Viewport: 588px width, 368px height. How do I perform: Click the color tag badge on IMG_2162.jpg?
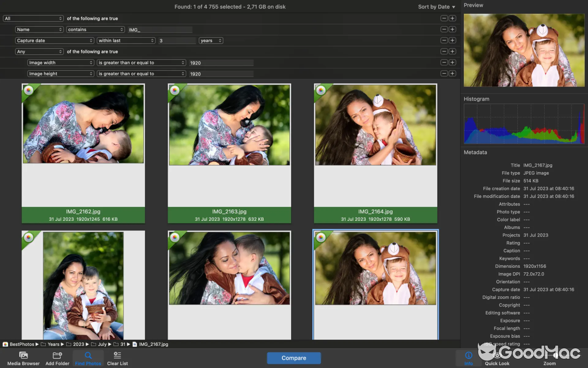28,90
